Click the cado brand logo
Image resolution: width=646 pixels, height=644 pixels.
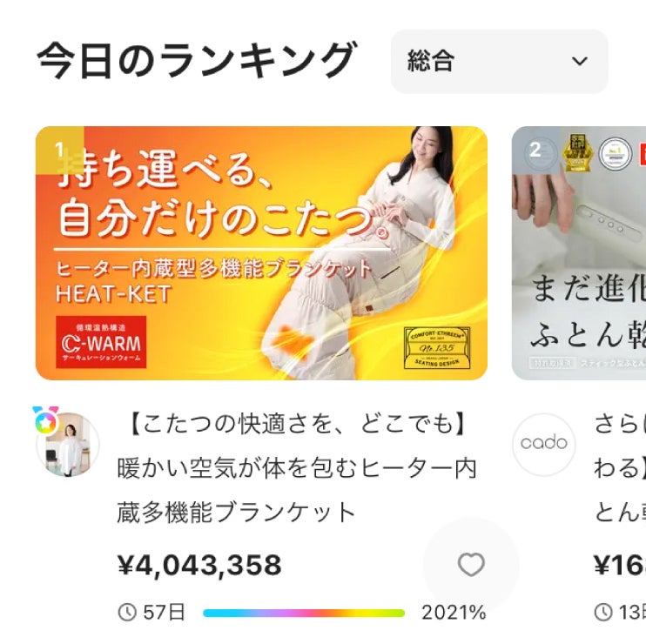coord(544,445)
